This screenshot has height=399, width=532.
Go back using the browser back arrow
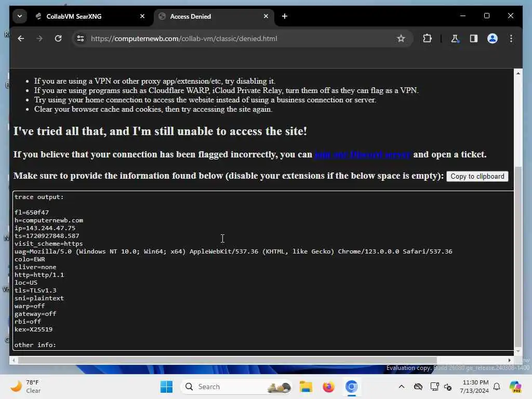(21, 38)
